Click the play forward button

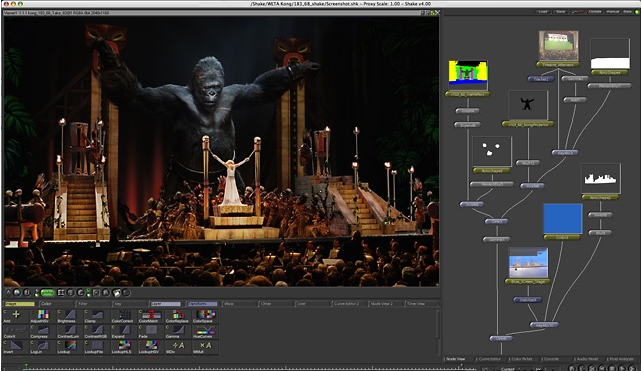click(x=623, y=368)
